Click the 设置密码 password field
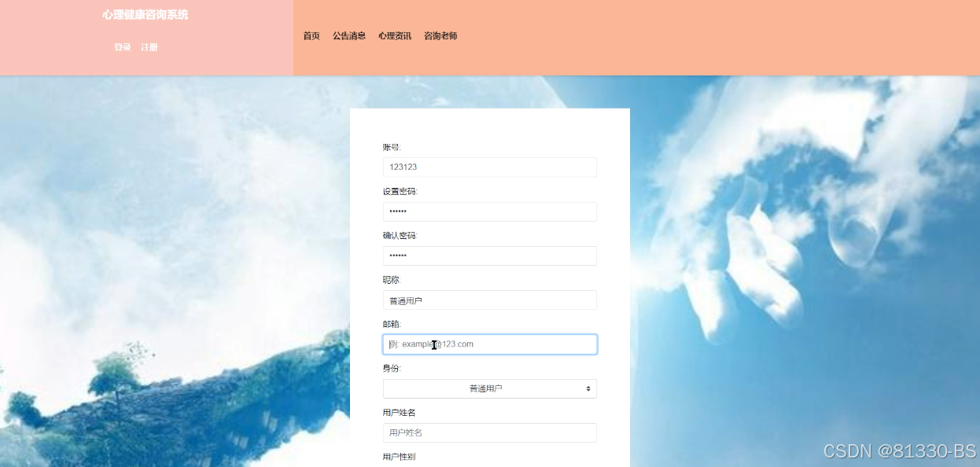The width and height of the screenshot is (980, 467). click(x=490, y=211)
